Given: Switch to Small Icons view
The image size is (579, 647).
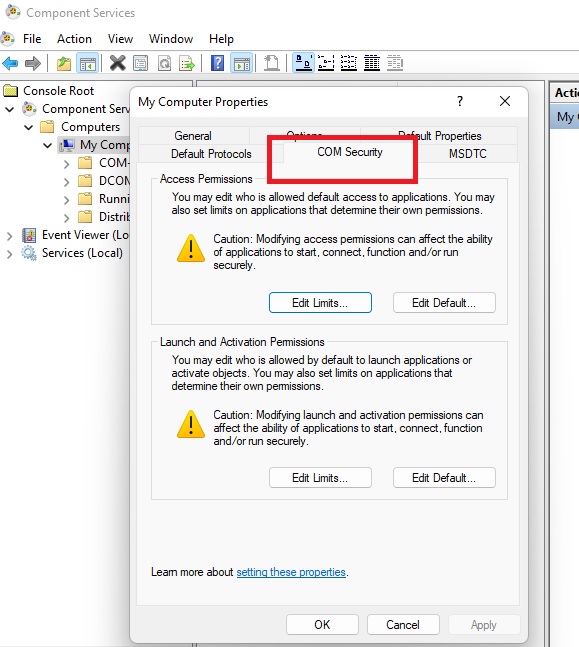Looking at the screenshot, I should [x=326, y=63].
